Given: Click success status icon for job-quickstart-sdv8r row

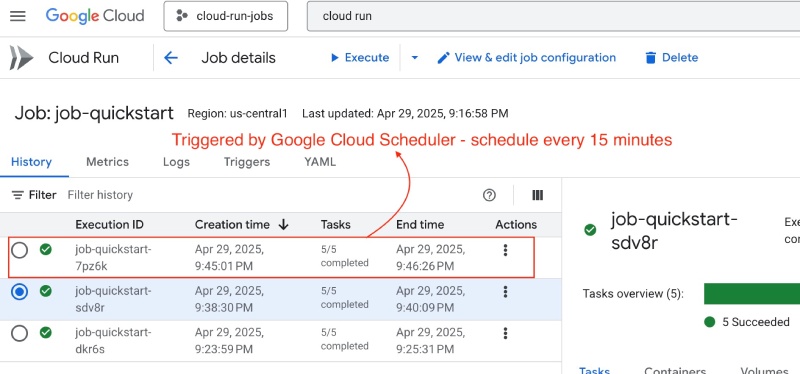Looking at the screenshot, I should tap(46, 291).
